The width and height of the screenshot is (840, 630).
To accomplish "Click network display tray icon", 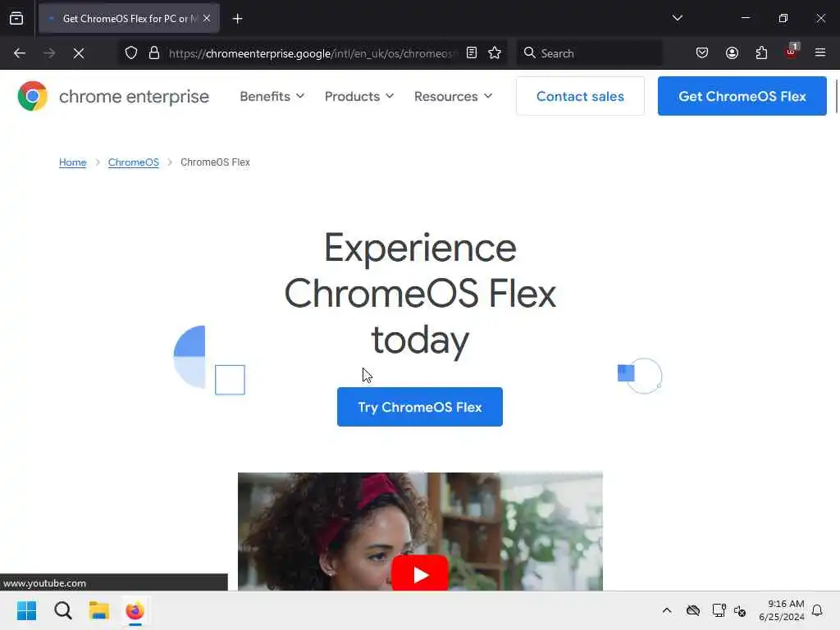I will click(719, 610).
